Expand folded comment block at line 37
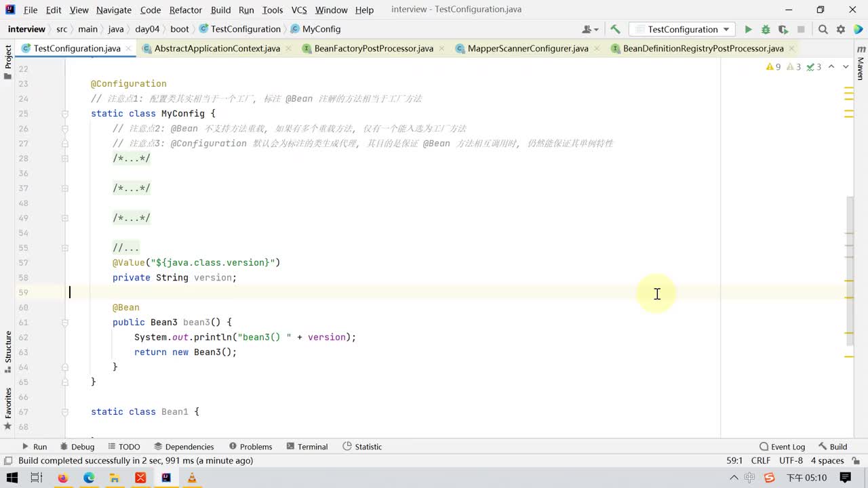 pyautogui.click(x=66, y=188)
